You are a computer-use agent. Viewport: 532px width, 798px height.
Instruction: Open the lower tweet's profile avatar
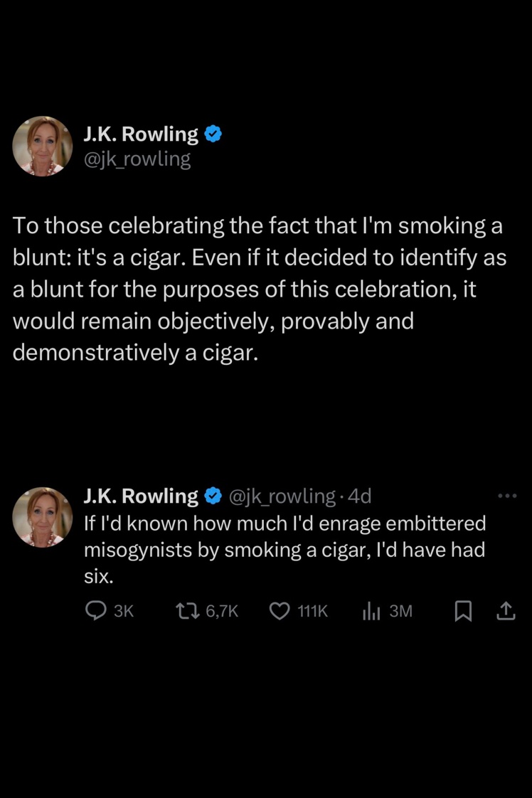tap(43, 517)
